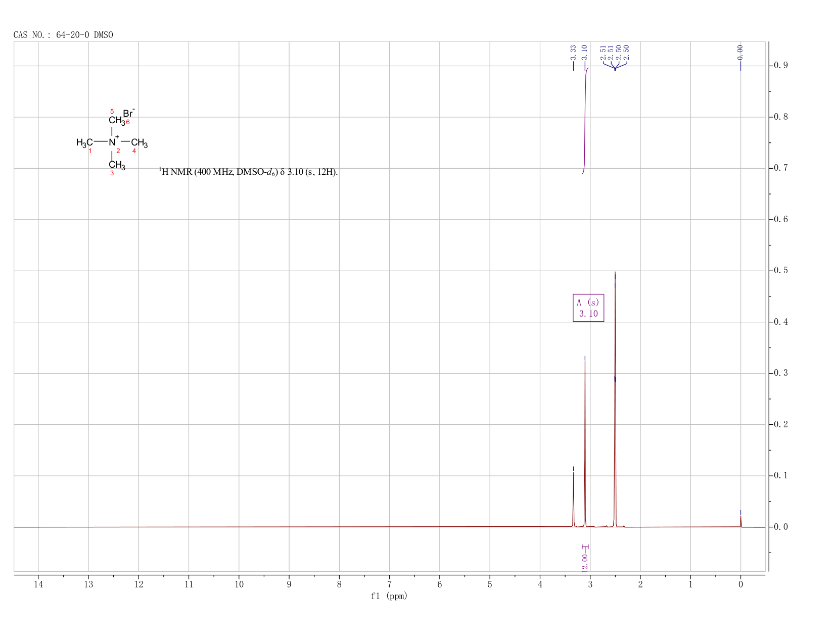The width and height of the screenshot is (834, 644).
Task: Click the 0.9 tick on intensity axis
Action: coord(781,66)
